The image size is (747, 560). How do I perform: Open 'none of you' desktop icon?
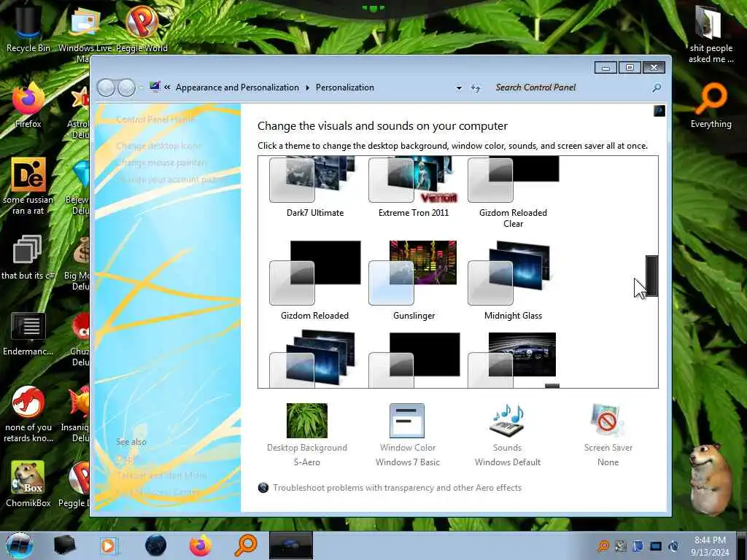(28, 414)
